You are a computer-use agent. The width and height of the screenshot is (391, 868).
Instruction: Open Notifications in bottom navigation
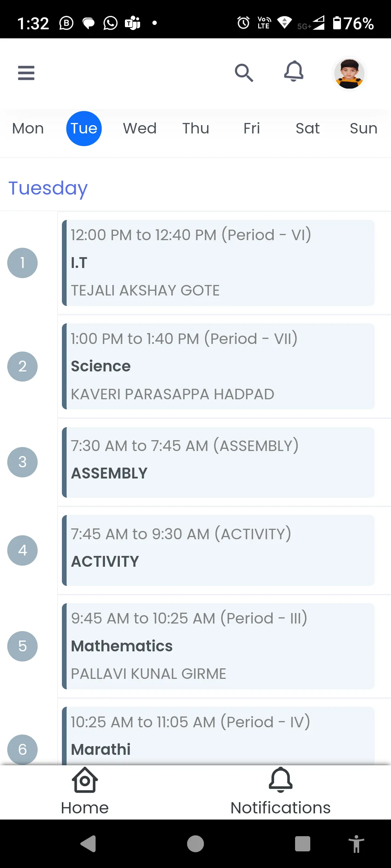coord(280,791)
